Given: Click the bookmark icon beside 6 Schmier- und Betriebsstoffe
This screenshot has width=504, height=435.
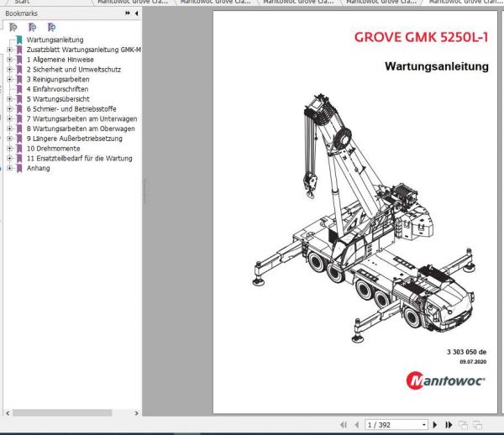Looking at the screenshot, I should pos(19,109).
